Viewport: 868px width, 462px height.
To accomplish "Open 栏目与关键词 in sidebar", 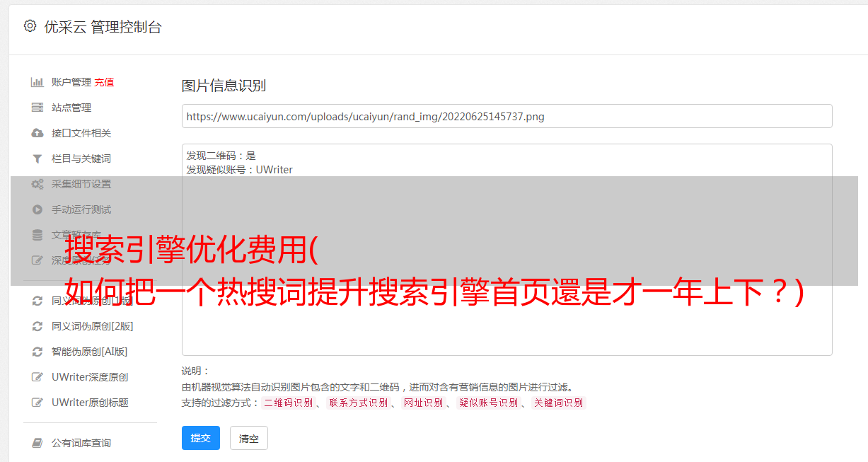I will point(81,158).
